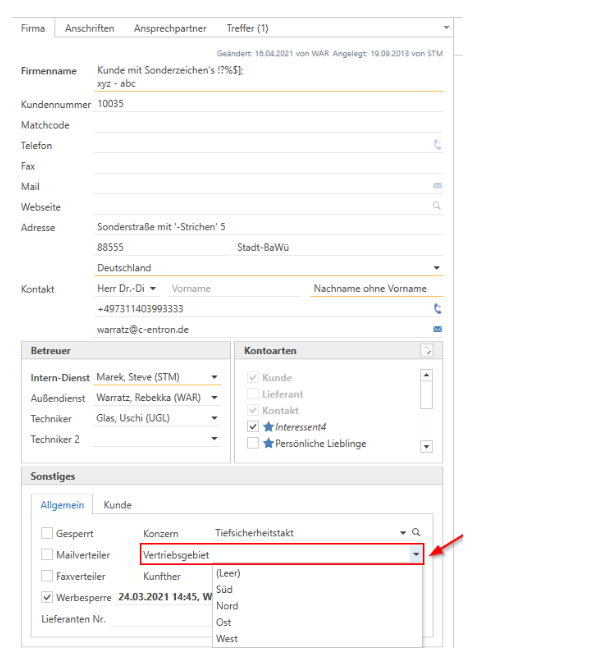Choose the (Leer) option in the dropdown list
Image resolution: width=606 pixels, height=656 pixels.
228,573
